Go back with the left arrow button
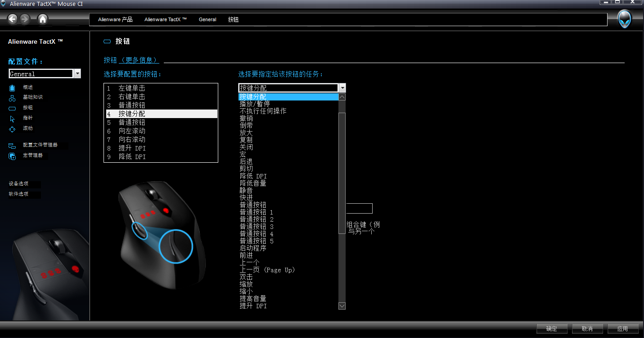The height and width of the screenshot is (338, 644). (x=13, y=19)
